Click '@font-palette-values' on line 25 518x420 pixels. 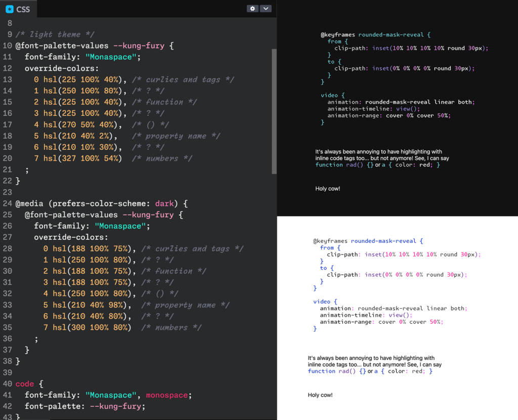pos(71,215)
